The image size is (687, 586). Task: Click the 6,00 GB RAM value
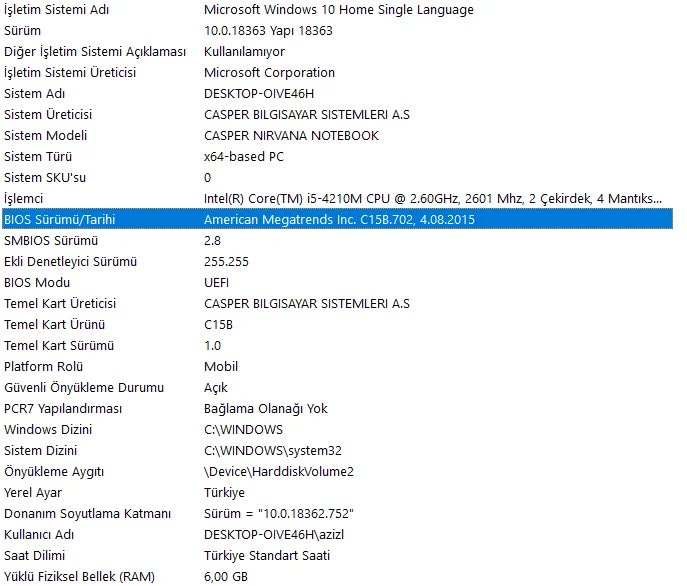(x=226, y=577)
